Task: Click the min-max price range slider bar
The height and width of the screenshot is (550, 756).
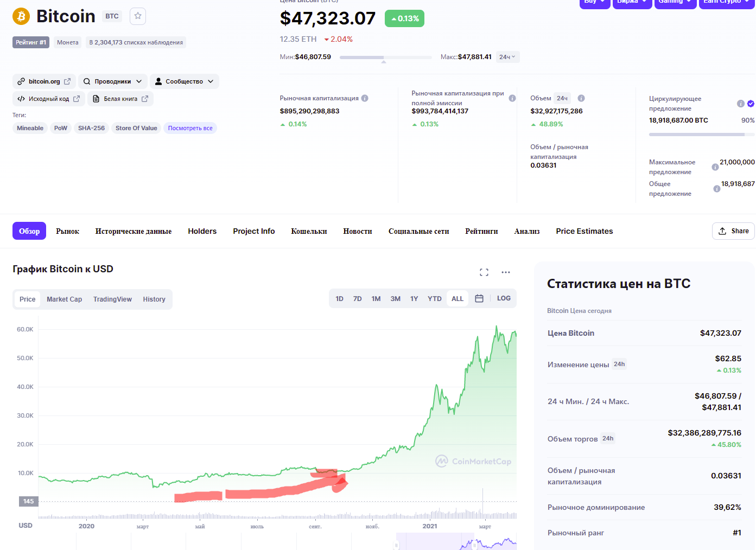Action: [x=386, y=57]
